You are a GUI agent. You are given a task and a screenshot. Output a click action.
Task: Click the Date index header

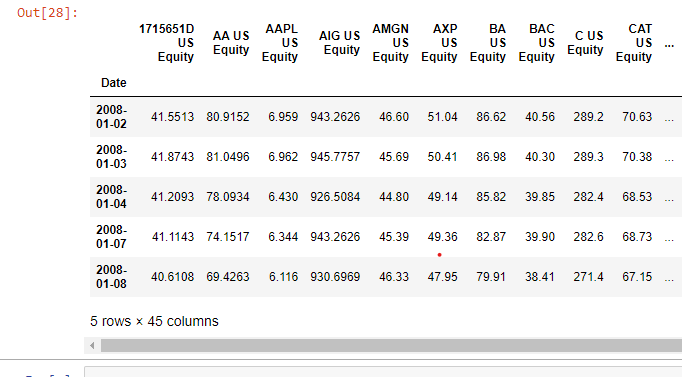[x=114, y=83]
